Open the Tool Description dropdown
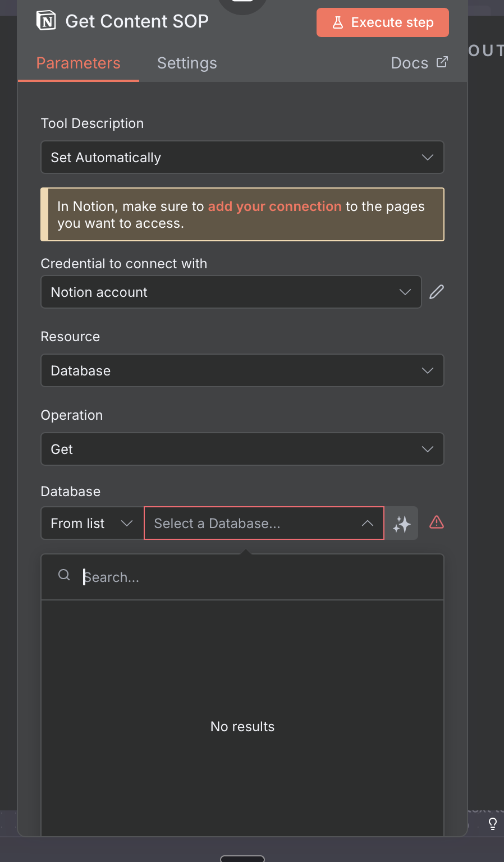 [242, 158]
